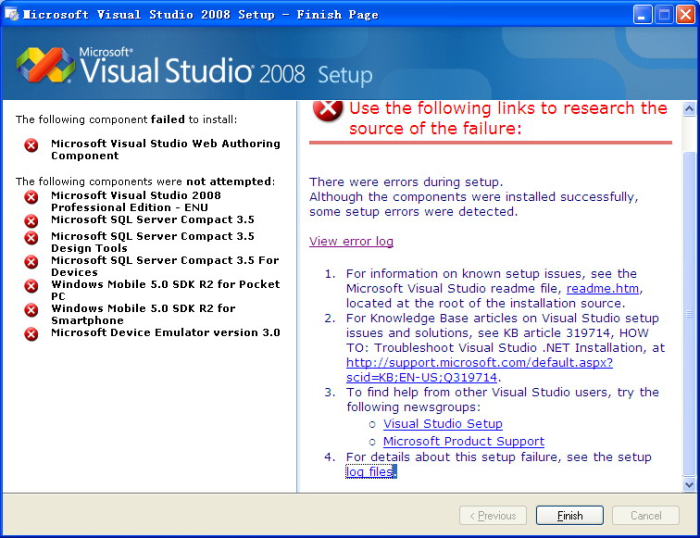
Task: Click the error icon beside Web Authoring Component
Action: click(x=31, y=145)
